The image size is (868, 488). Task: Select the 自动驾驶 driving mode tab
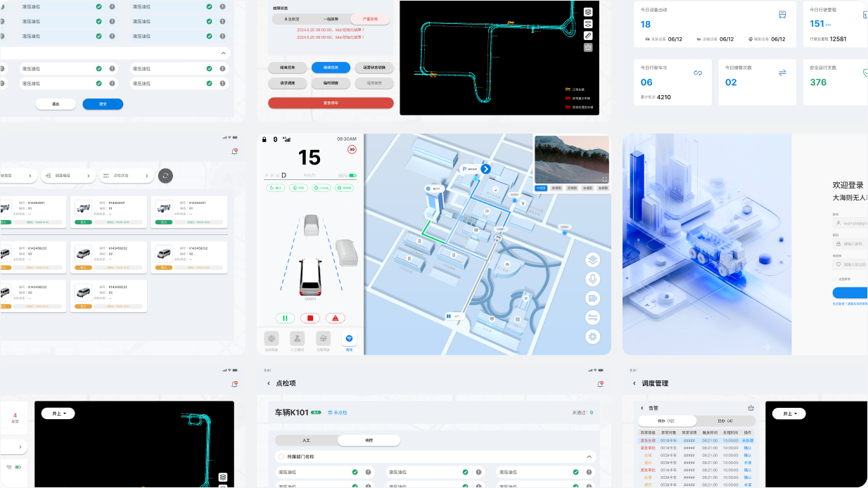(x=272, y=341)
